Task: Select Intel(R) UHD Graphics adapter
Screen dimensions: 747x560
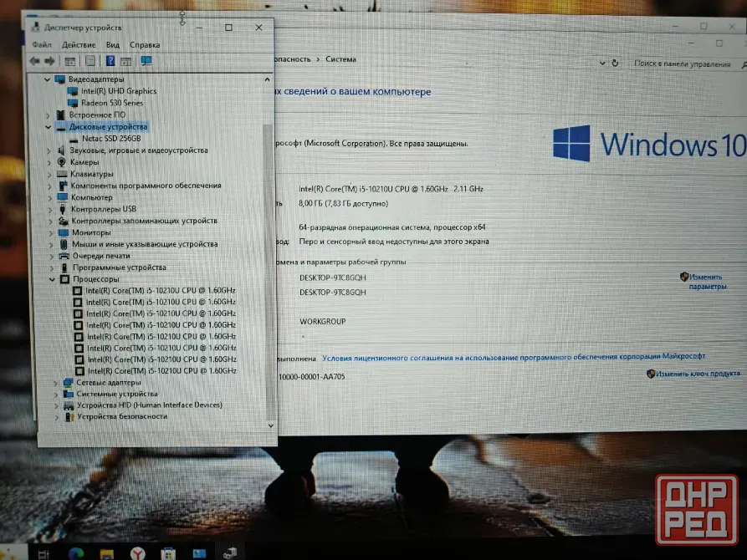Action: 119,91
